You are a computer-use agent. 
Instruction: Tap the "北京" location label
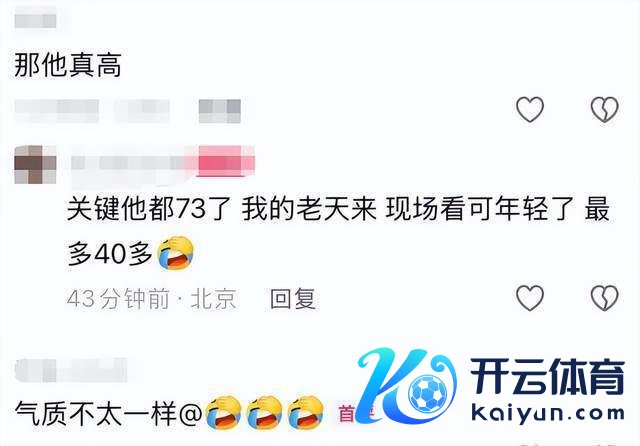213,299
